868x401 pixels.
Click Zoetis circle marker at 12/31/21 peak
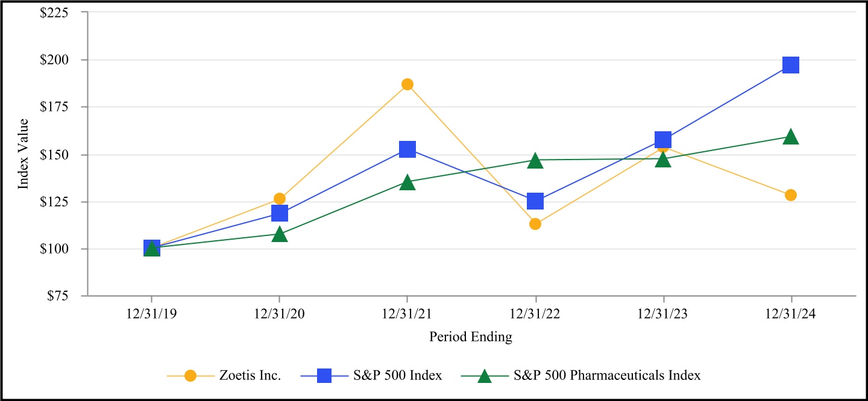coord(407,84)
